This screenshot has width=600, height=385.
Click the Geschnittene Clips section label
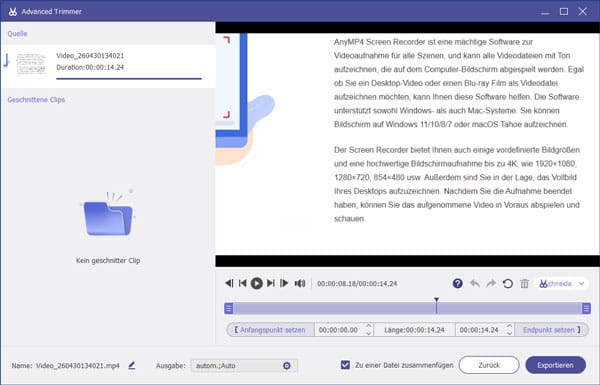36,100
